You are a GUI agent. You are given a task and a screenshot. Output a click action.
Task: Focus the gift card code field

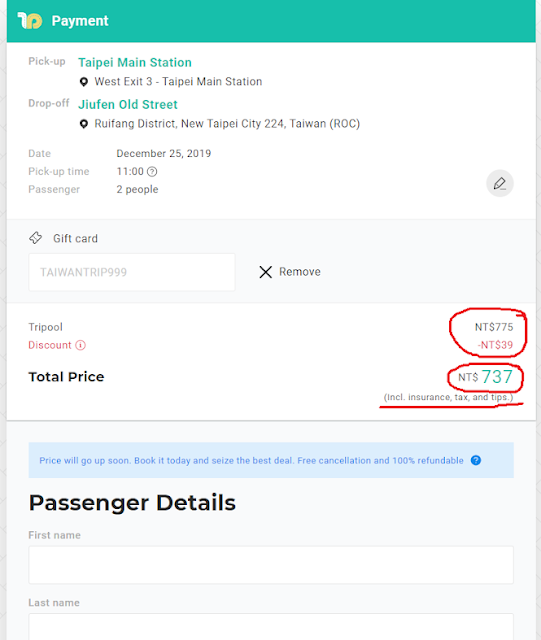coord(132,272)
